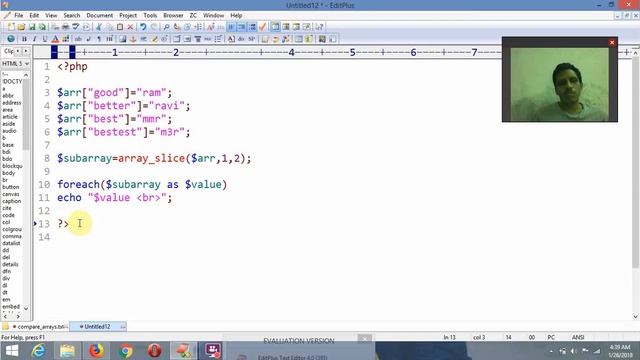The image size is (640, 360).
Task: Open the Edit menu
Action: pyautogui.click(x=34, y=15)
